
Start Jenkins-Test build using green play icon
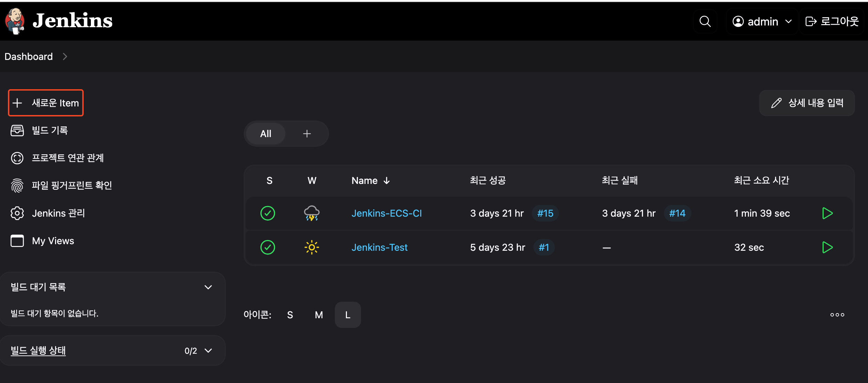(827, 247)
